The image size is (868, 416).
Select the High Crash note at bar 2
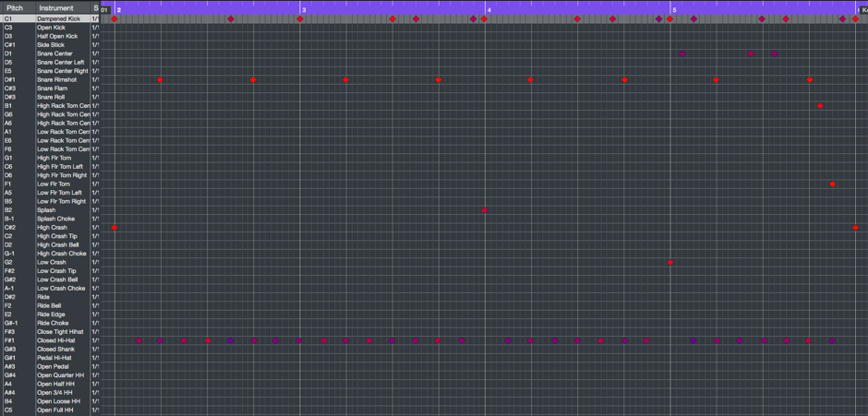coord(115,228)
